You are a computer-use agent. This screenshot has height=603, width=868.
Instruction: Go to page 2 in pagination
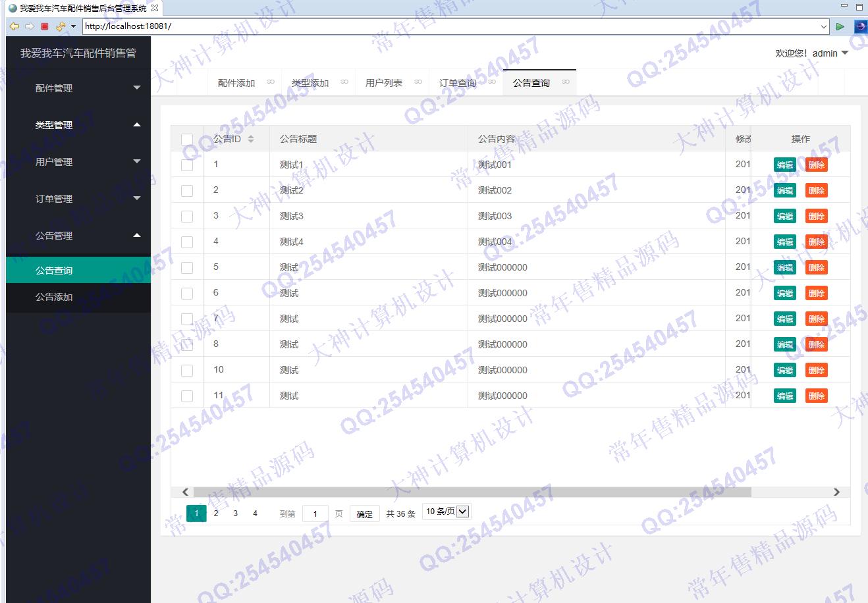(216, 513)
